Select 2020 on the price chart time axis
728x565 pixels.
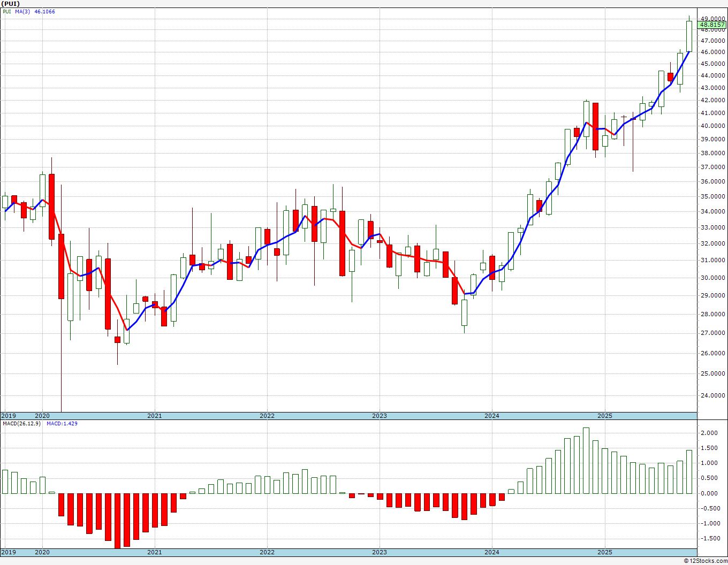pyautogui.click(x=42, y=416)
